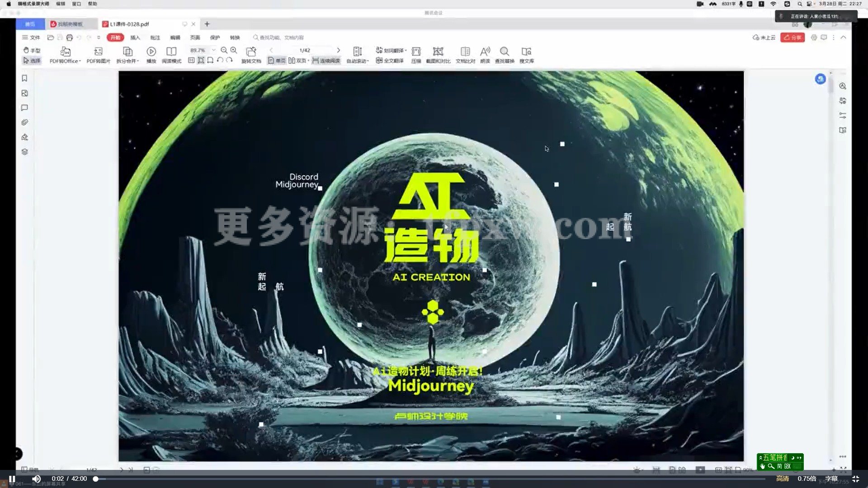Add a new tab with plus button
Viewport: 868px width, 488px height.
coord(207,24)
